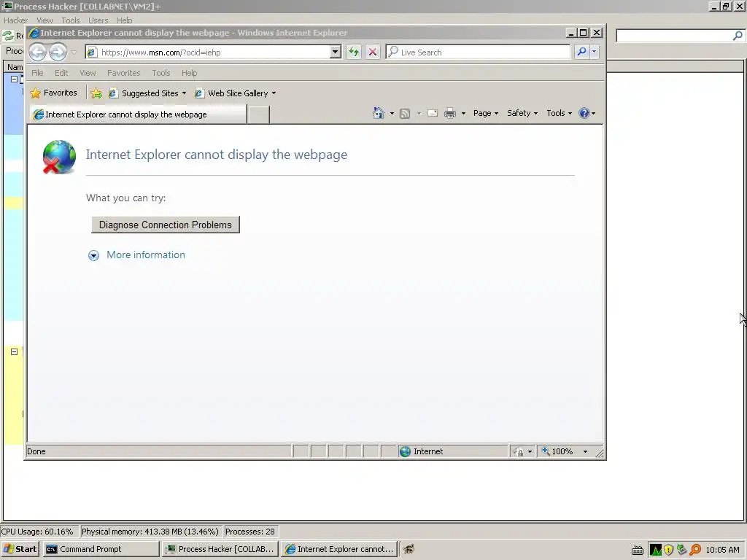Open the File menu in Internet Explorer
The image size is (747, 560).
pos(37,73)
